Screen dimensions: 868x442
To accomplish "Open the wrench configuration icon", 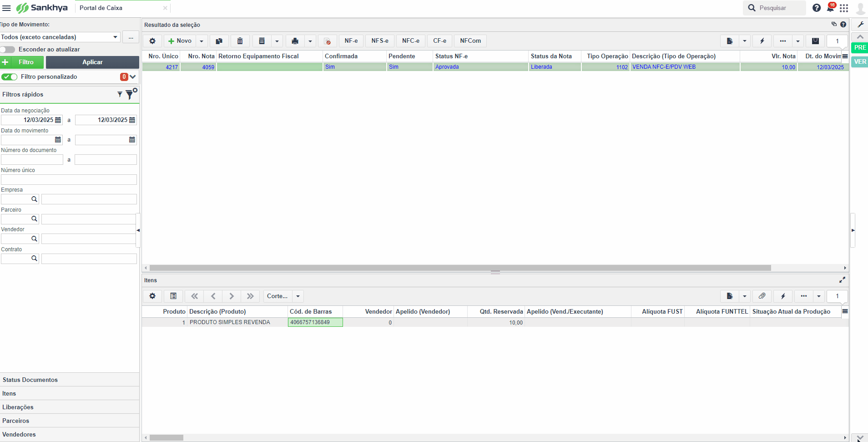I will [x=861, y=25].
